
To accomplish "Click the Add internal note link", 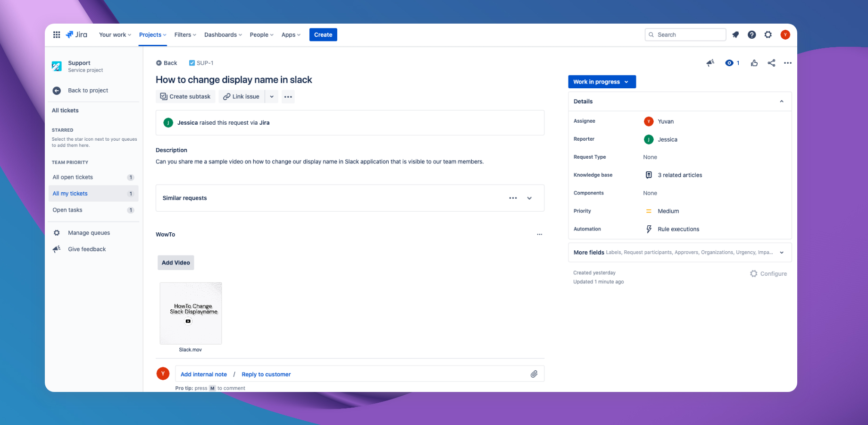I will coord(204,374).
